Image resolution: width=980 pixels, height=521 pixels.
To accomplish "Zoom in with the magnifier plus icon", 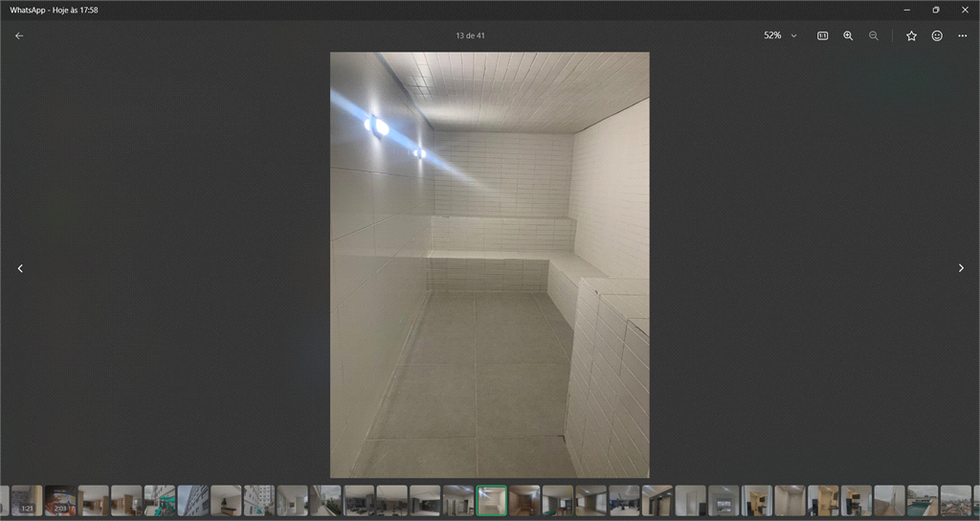I will [x=848, y=35].
